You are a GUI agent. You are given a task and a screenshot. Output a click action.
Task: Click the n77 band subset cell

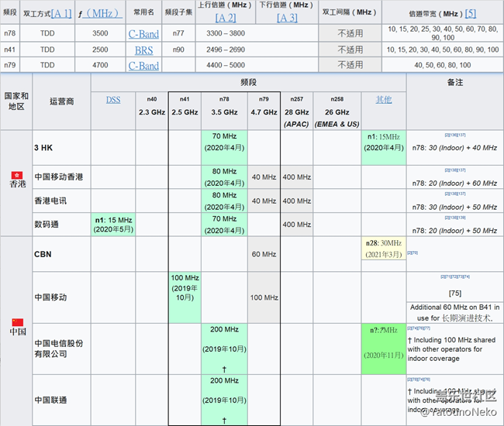click(178, 33)
